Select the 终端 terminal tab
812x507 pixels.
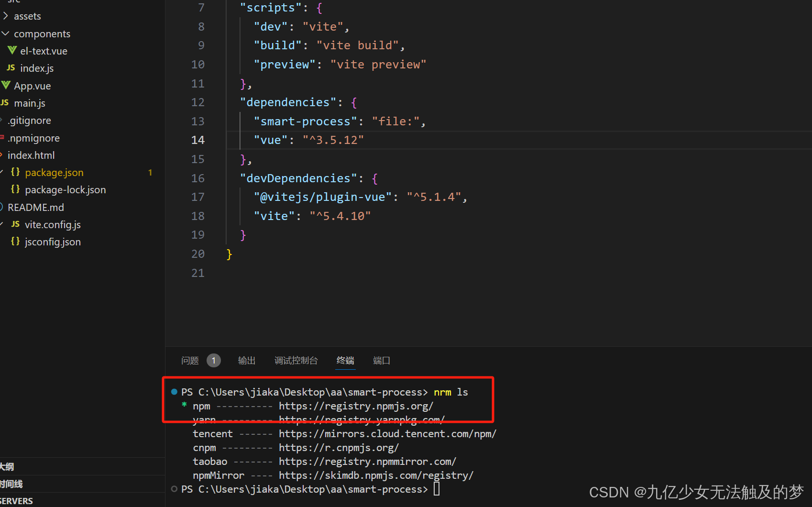click(x=345, y=361)
